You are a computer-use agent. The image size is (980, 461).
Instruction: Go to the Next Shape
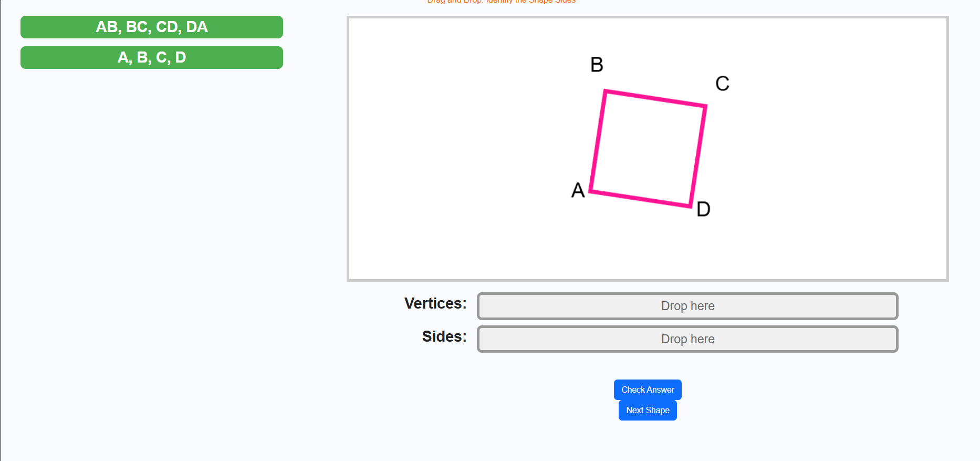(647, 410)
